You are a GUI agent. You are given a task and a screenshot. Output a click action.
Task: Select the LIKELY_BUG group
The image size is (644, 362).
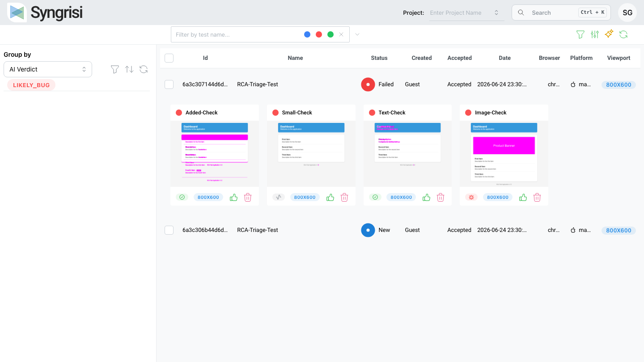(31, 85)
